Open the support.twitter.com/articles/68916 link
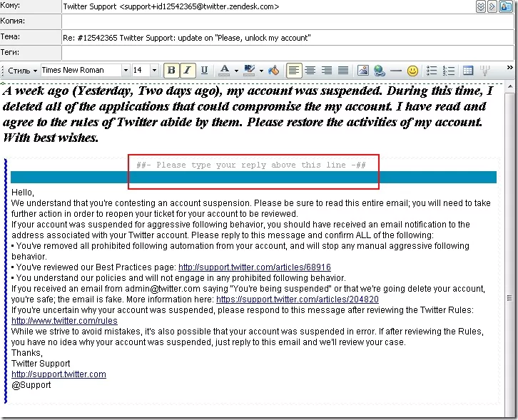 point(255,267)
